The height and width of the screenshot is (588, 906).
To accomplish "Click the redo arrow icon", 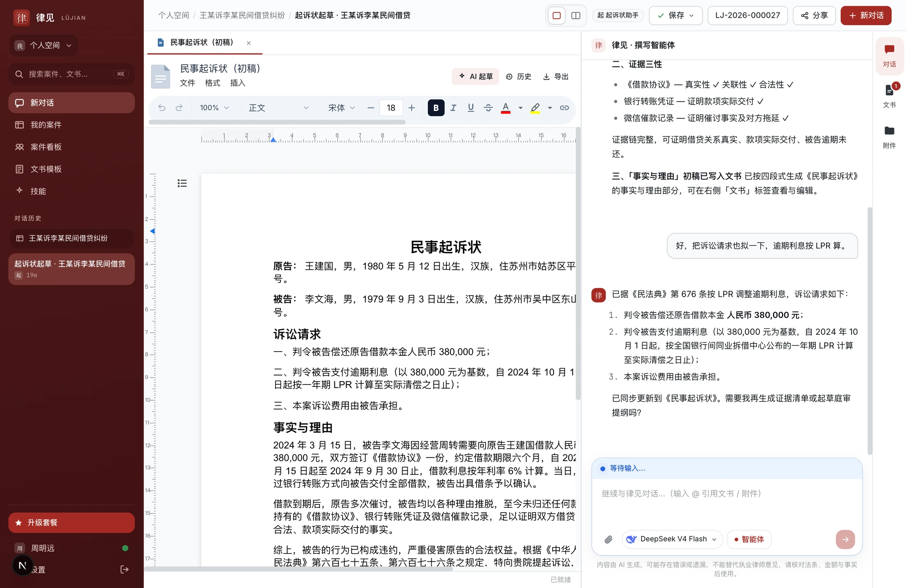I will (x=179, y=108).
